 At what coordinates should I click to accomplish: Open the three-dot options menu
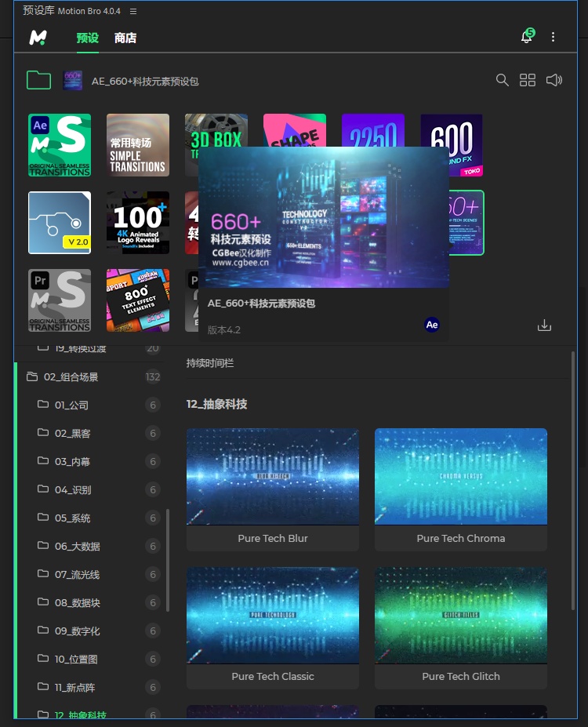[x=553, y=37]
